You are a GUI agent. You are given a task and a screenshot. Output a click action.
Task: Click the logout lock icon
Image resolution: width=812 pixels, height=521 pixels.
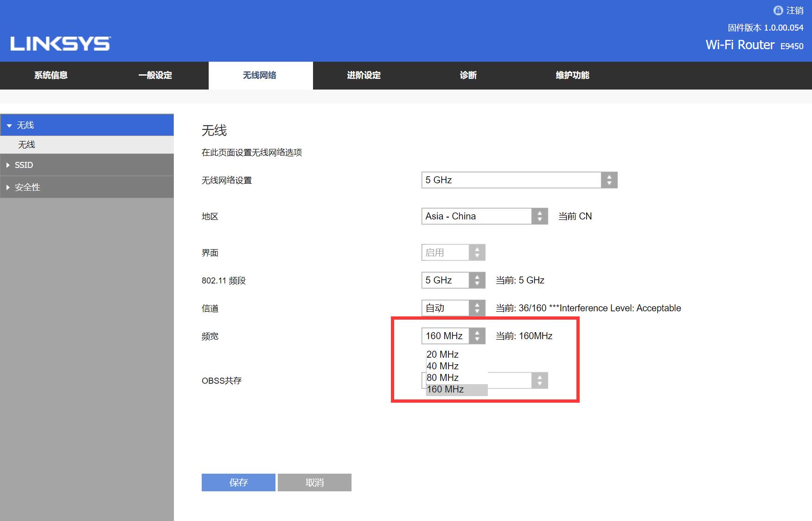coord(778,10)
